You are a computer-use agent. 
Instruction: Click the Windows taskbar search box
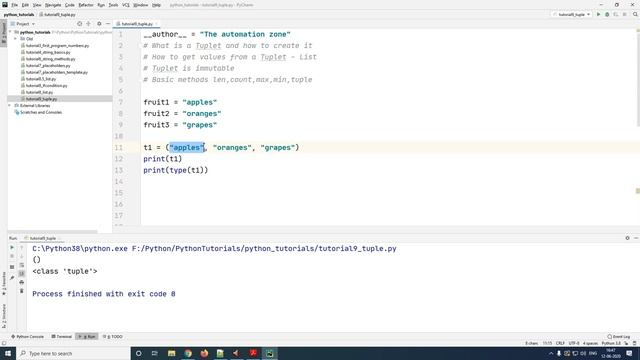tap(73, 353)
